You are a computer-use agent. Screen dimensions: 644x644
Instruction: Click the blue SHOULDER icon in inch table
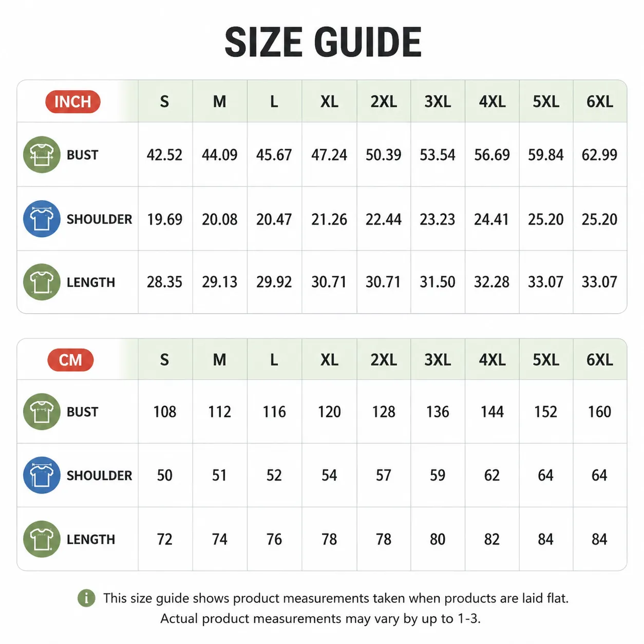[42, 219]
